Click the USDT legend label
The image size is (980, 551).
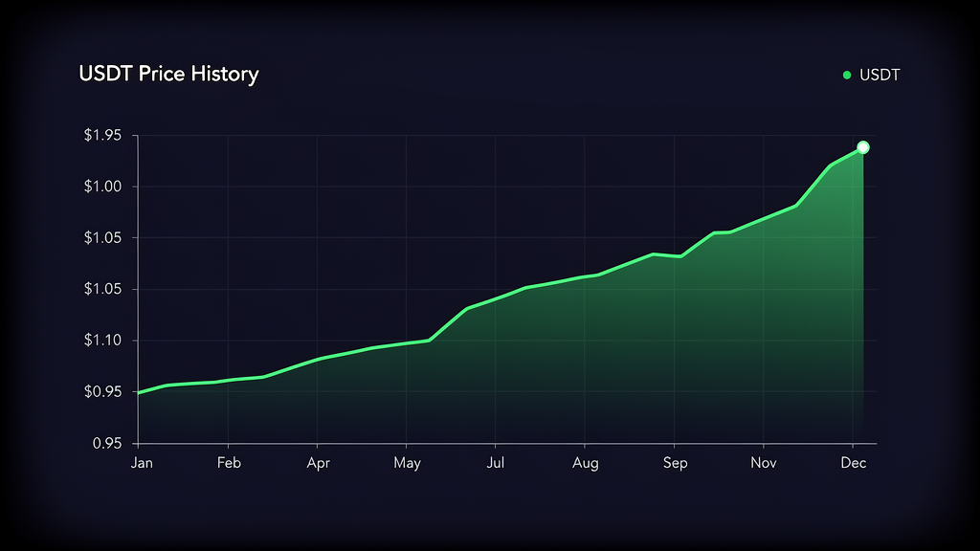880,75
